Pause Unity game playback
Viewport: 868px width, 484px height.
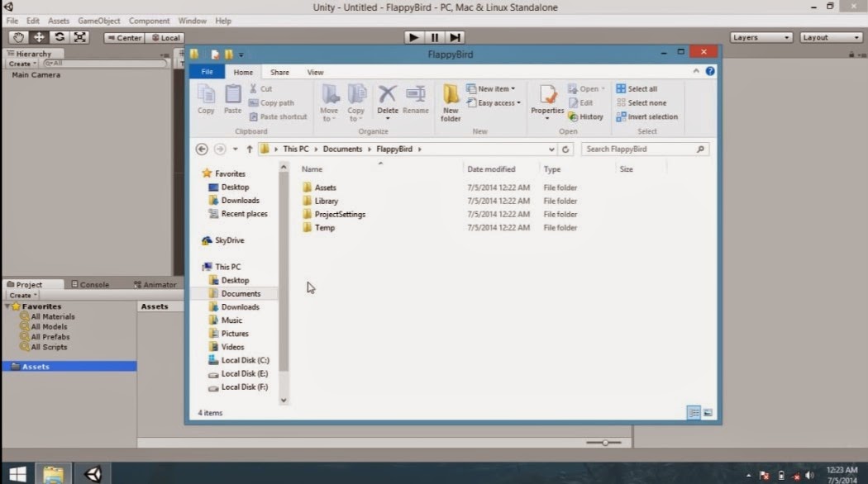point(434,37)
